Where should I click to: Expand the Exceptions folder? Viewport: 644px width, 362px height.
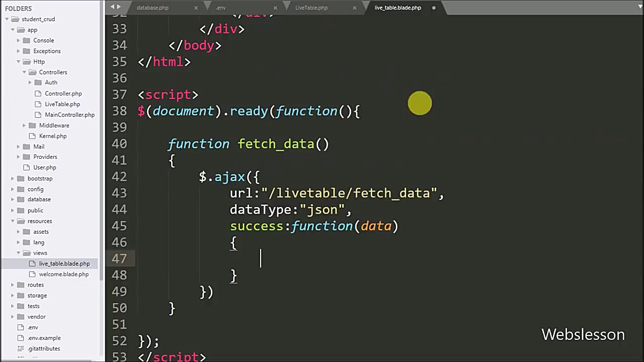19,51
